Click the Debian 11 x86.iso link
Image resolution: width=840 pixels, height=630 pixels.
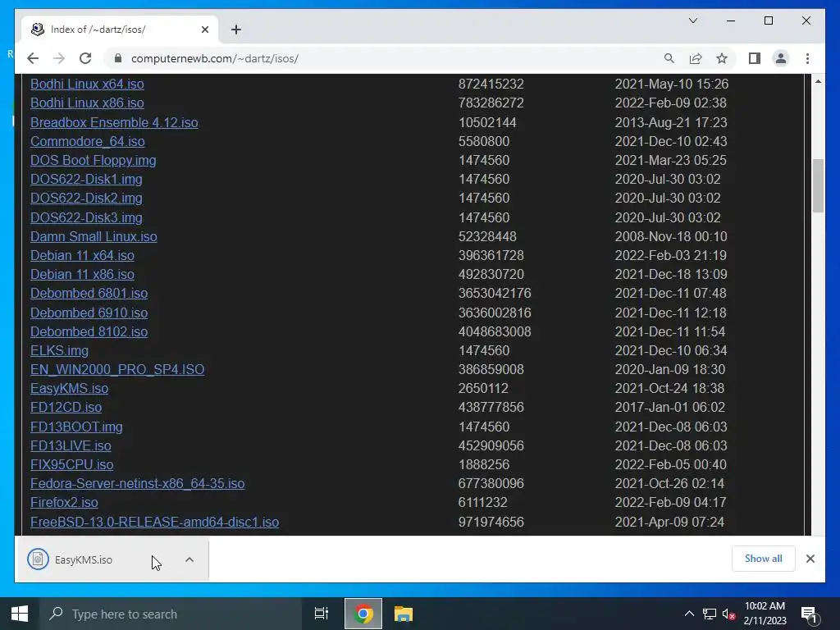pos(82,274)
